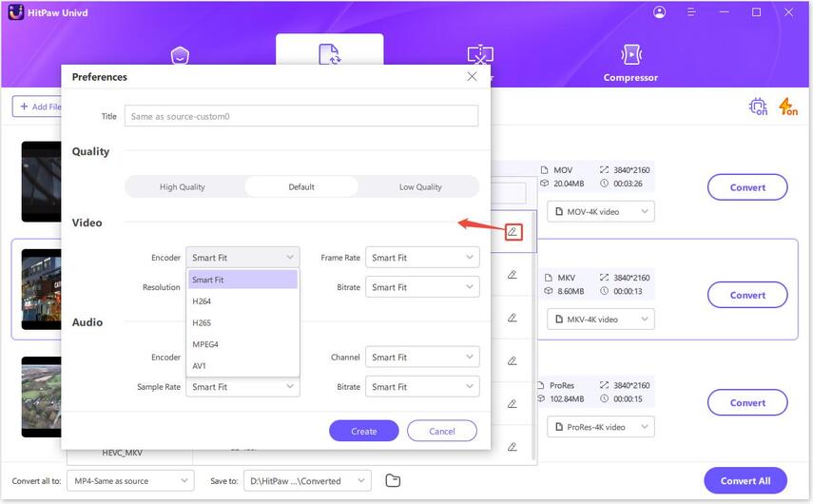Select the first video thumbnail
This screenshot has height=504, width=813.
[41, 182]
